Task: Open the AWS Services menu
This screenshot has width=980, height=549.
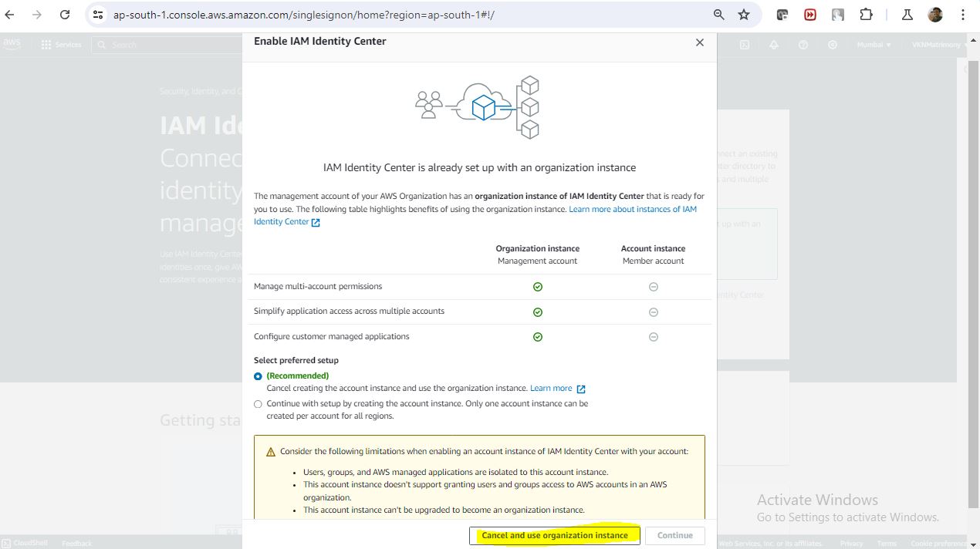Action: (x=61, y=45)
